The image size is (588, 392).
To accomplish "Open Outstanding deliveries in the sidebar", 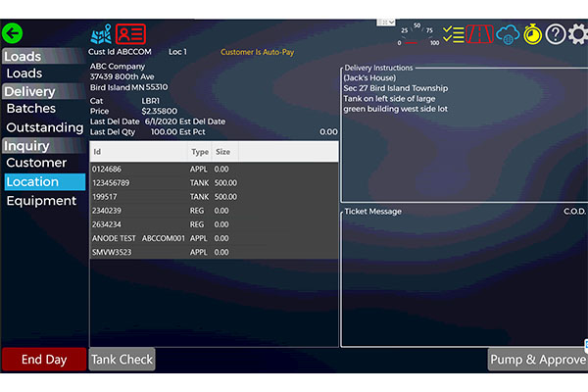I will (44, 127).
